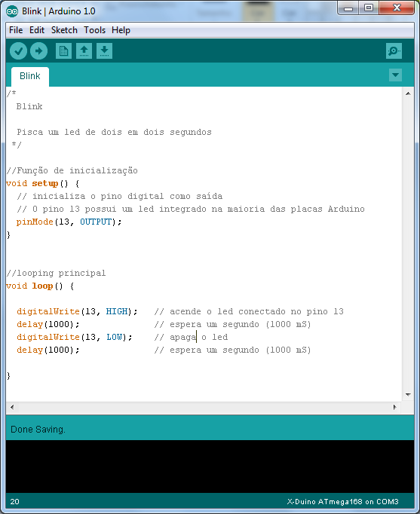
Task: Open the Sketch menu
Action: tap(64, 30)
